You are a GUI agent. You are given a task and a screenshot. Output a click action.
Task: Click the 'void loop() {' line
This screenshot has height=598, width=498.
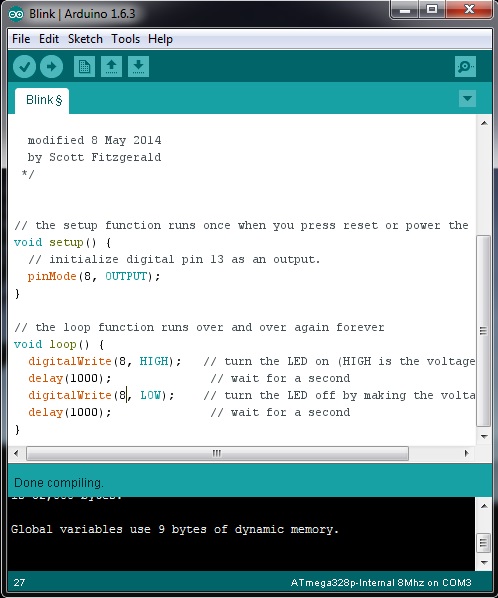59,344
